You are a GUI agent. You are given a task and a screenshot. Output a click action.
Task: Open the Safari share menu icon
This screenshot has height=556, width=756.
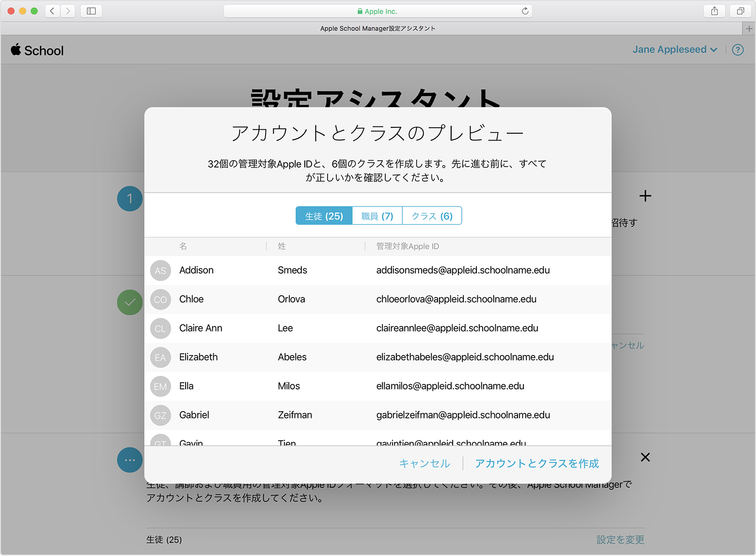point(714,11)
